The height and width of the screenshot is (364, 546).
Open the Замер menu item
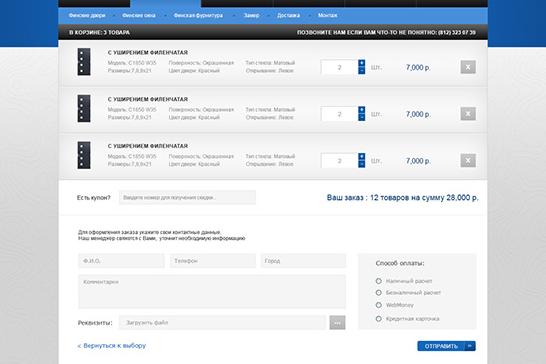(251, 15)
